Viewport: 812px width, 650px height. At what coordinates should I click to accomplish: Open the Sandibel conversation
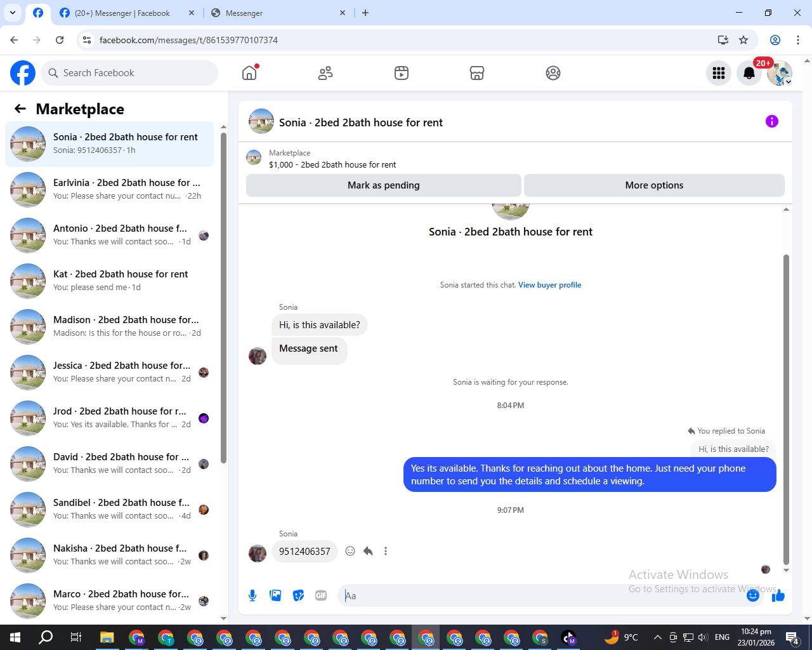(109, 510)
